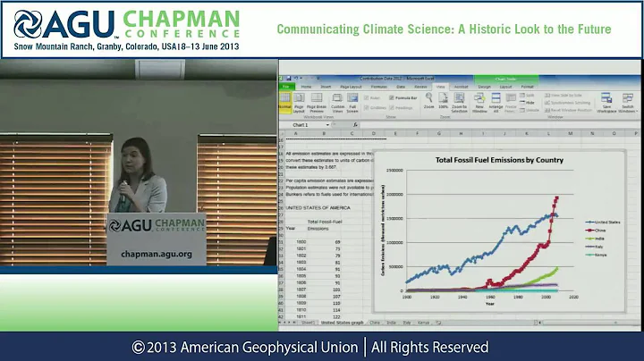The height and width of the screenshot is (361, 644).
Task: Click the insert function fx button
Action: click(x=355, y=125)
